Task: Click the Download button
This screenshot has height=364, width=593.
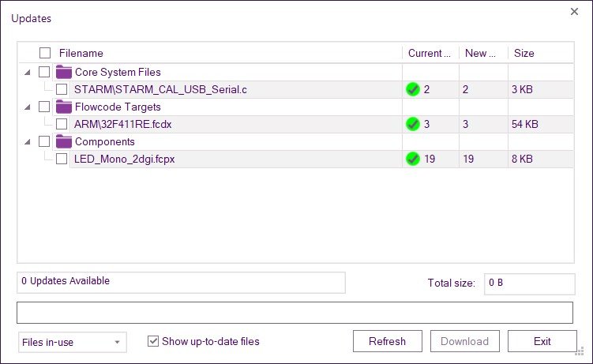Action: point(465,341)
